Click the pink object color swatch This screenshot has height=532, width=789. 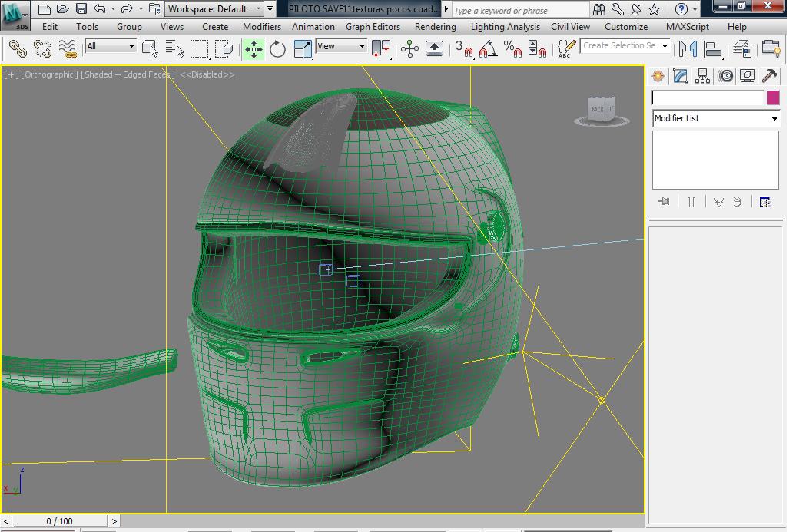click(x=773, y=97)
